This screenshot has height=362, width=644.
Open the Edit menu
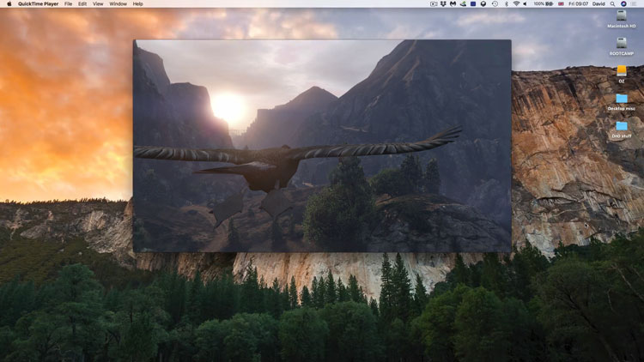[82, 3]
